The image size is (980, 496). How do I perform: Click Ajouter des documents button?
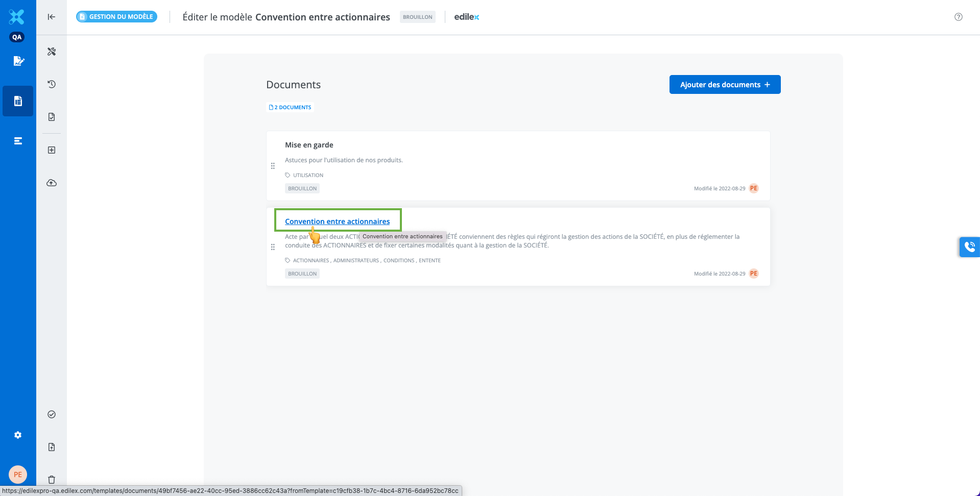725,85
